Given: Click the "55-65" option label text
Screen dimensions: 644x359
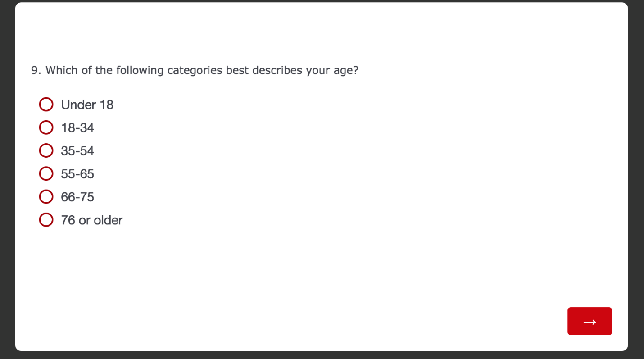Looking at the screenshot, I should tap(77, 174).
